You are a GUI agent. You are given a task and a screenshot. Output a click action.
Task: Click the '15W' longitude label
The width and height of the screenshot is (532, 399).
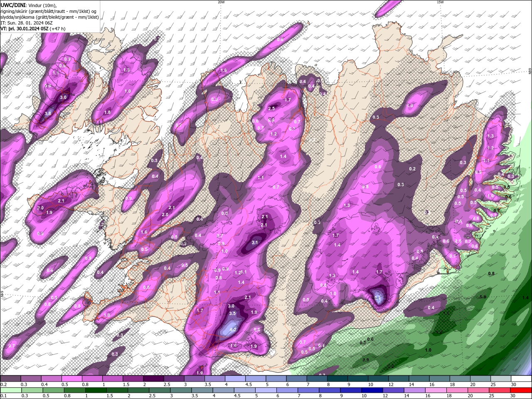click(x=440, y=2)
